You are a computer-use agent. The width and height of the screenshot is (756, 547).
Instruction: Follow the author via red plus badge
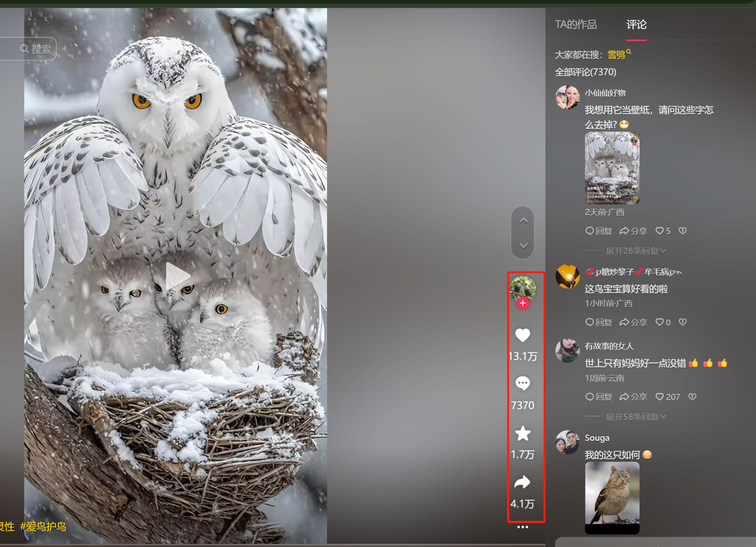pos(523,303)
